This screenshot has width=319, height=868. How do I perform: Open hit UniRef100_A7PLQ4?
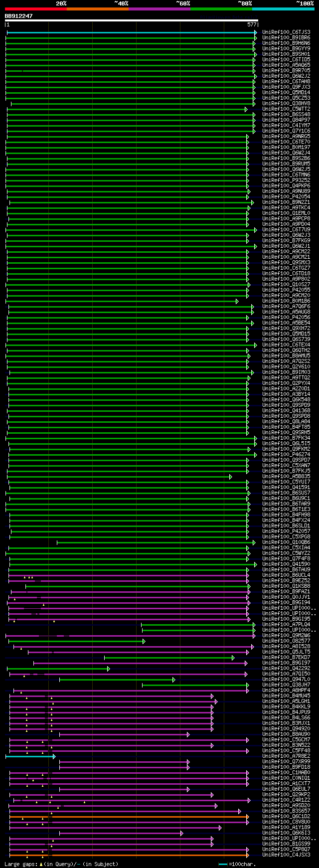[x=286, y=625]
